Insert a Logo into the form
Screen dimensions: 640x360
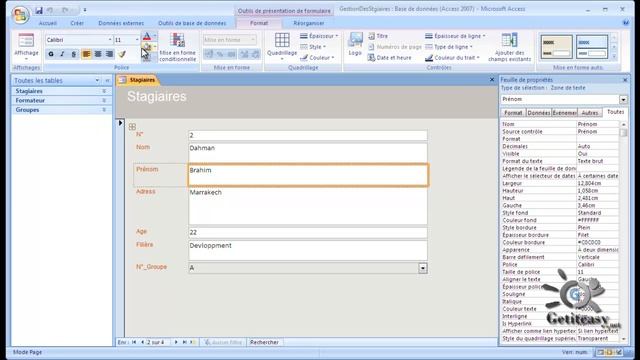tap(355, 44)
